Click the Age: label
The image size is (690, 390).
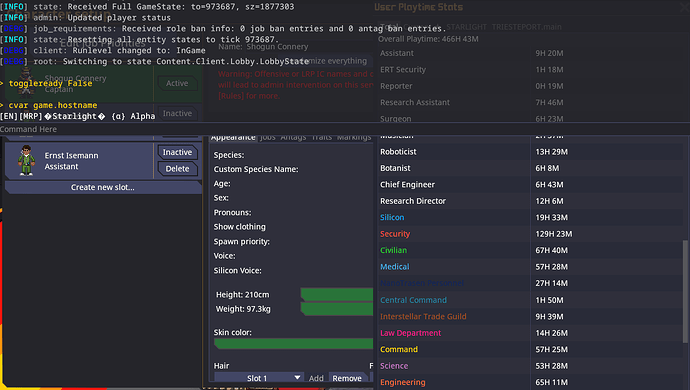tap(222, 184)
